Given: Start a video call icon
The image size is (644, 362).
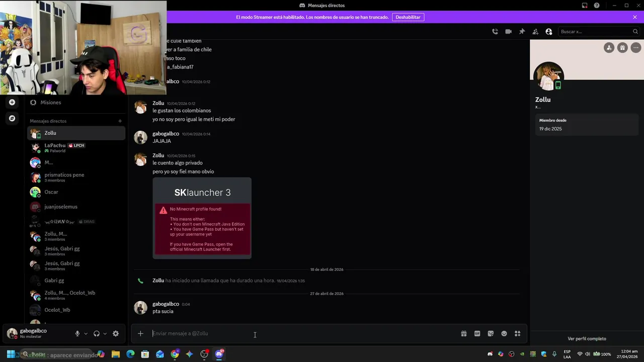Looking at the screenshot, I should pyautogui.click(x=508, y=32).
